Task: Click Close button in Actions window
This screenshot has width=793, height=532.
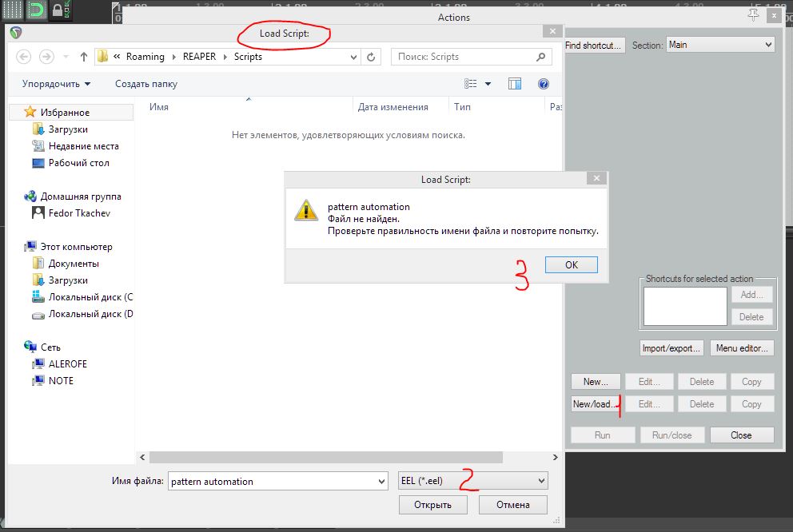Action: pyautogui.click(x=741, y=435)
